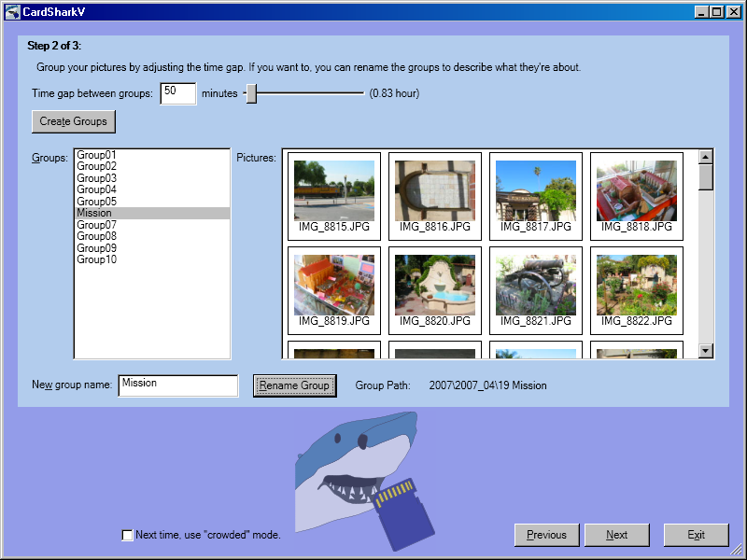747x560 pixels.
Task: Select the IMG_8819.JPG thumbnail
Action: click(x=334, y=290)
